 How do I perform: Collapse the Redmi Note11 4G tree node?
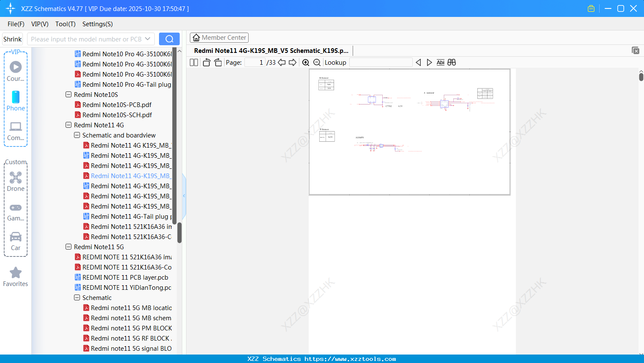click(x=69, y=125)
